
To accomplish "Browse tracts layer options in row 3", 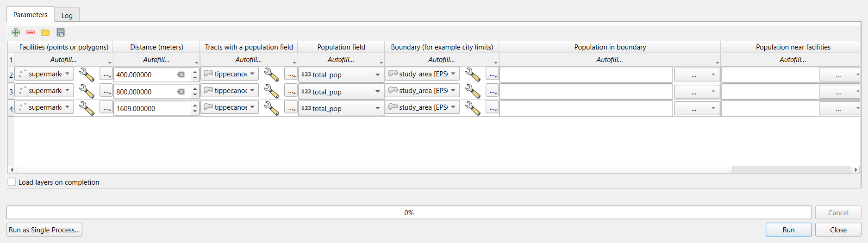I will pos(291,91).
